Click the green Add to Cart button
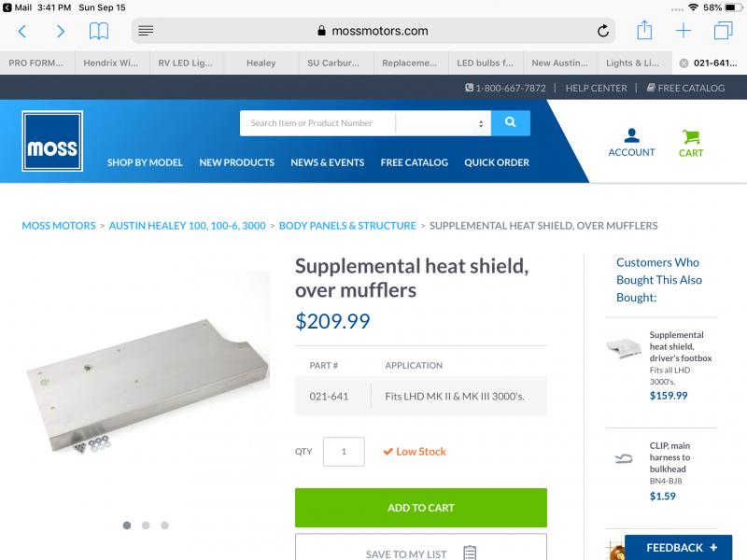Screen dimensions: 747x560 421,508
